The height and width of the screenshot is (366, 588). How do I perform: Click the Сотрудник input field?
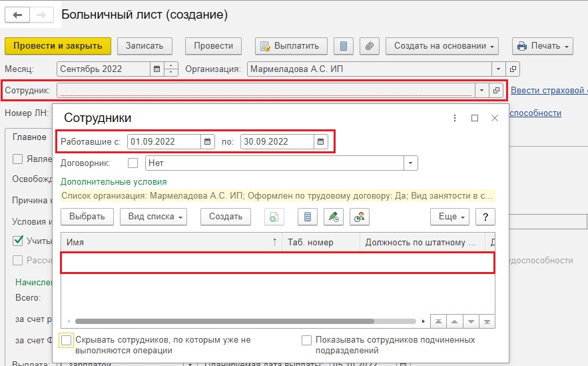(x=266, y=91)
